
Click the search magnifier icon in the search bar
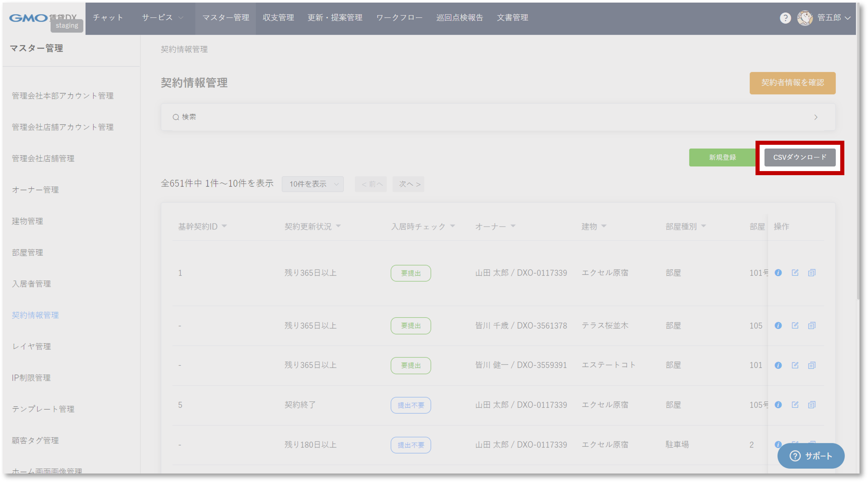click(176, 116)
